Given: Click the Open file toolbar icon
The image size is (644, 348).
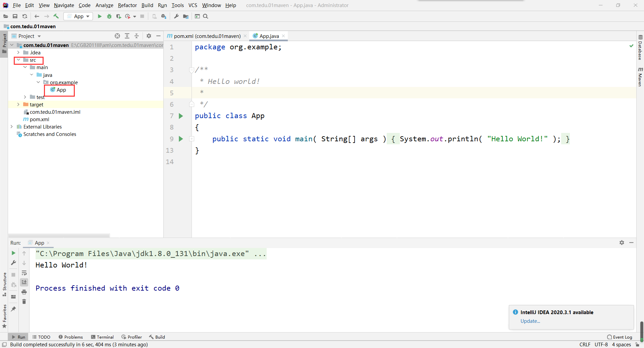Looking at the screenshot, I should 5,16.
